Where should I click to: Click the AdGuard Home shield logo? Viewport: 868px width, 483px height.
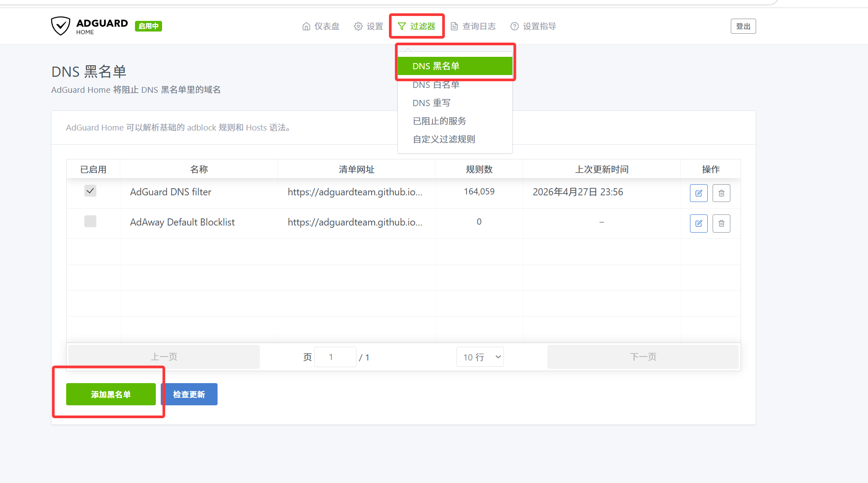point(60,26)
